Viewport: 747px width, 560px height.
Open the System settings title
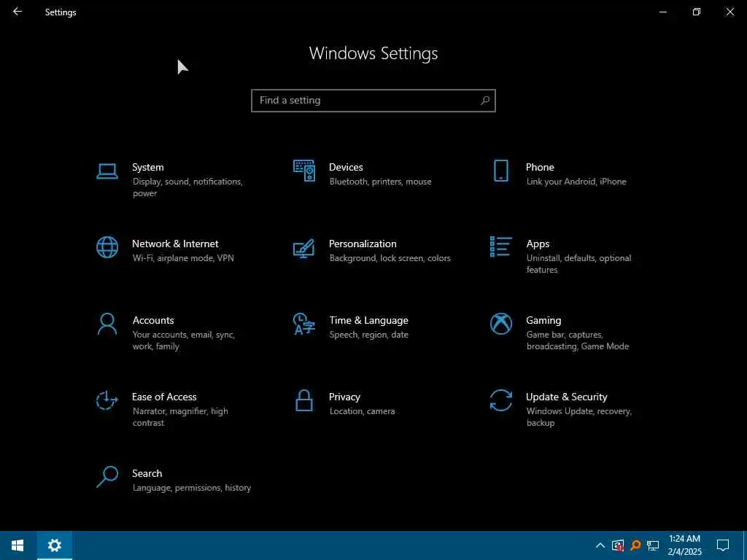pyautogui.click(x=147, y=167)
